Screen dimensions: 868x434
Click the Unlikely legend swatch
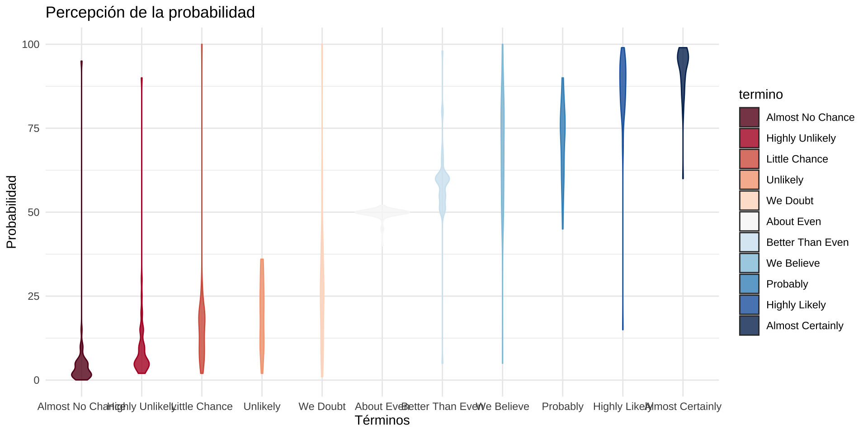[749, 180]
